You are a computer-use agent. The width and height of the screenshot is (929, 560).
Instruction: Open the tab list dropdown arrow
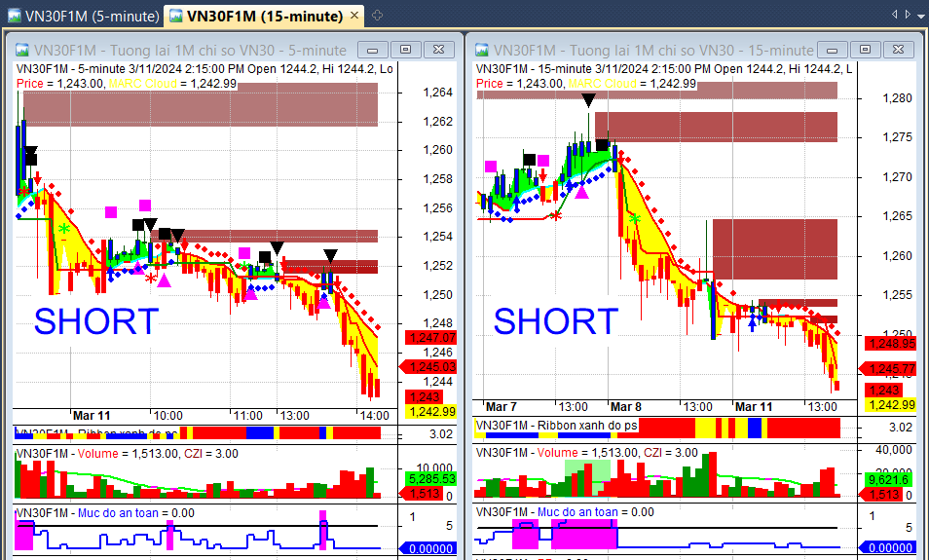coord(921,16)
